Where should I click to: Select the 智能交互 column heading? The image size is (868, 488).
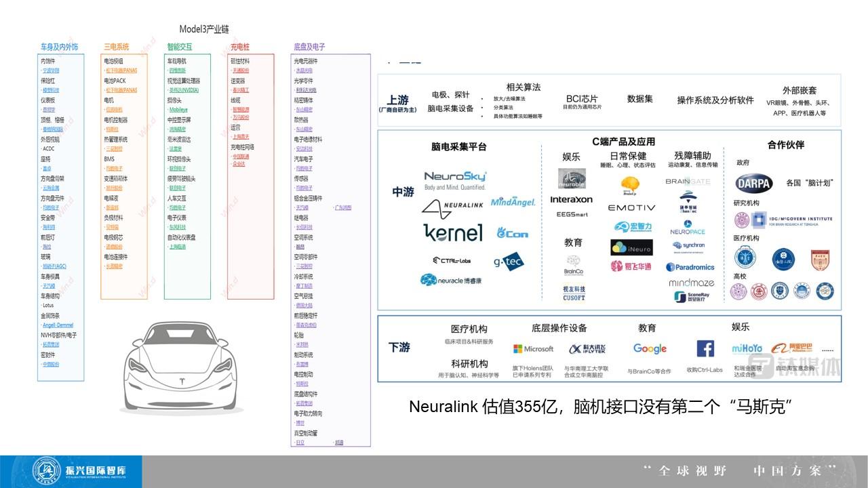[180, 47]
